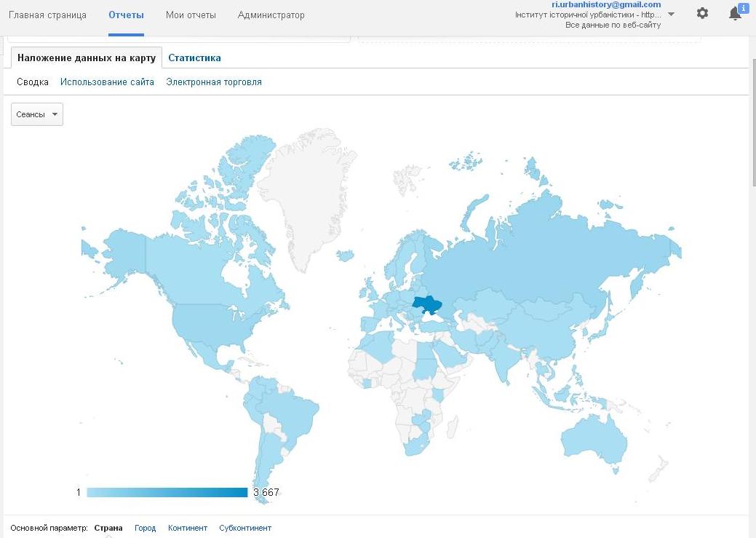Open the Отчеты menu item

click(x=126, y=15)
